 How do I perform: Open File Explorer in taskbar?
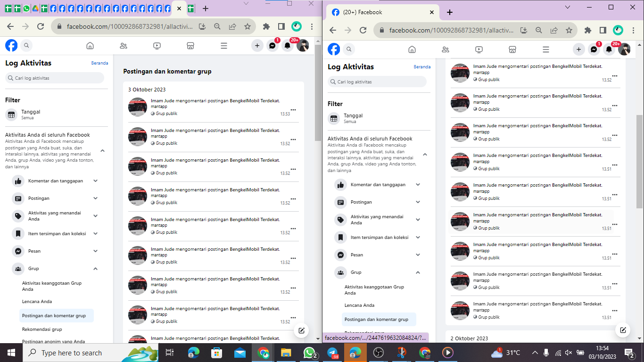point(286,353)
